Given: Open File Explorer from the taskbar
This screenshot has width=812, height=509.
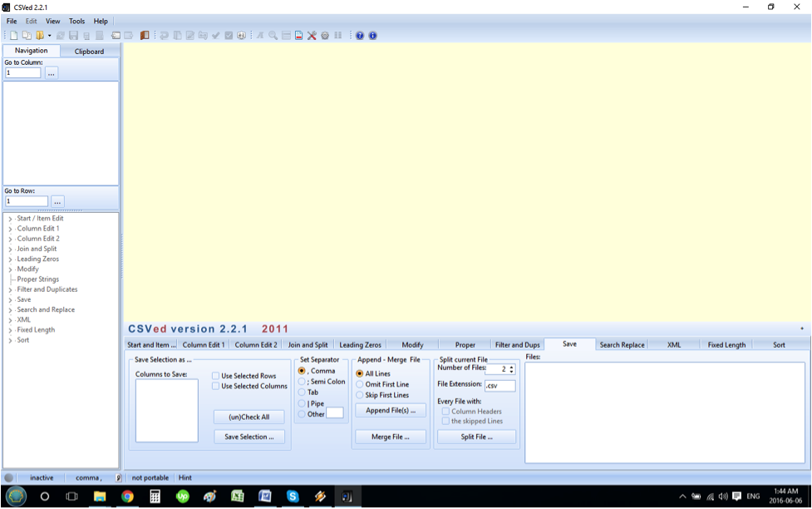Looking at the screenshot, I should [x=100, y=497].
